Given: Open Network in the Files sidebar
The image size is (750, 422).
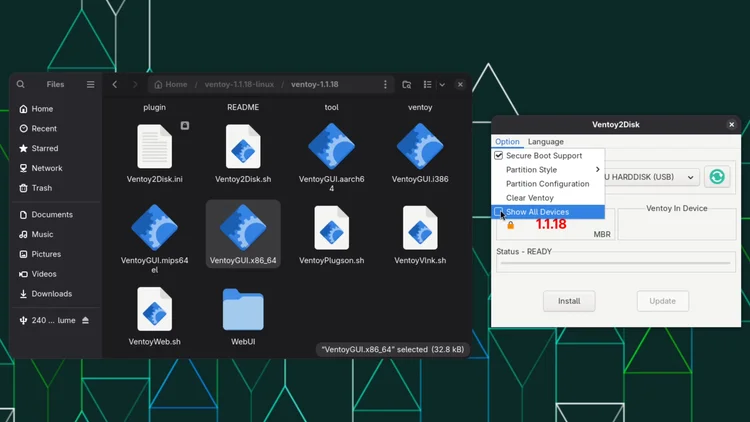Looking at the screenshot, I should coord(55,168).
